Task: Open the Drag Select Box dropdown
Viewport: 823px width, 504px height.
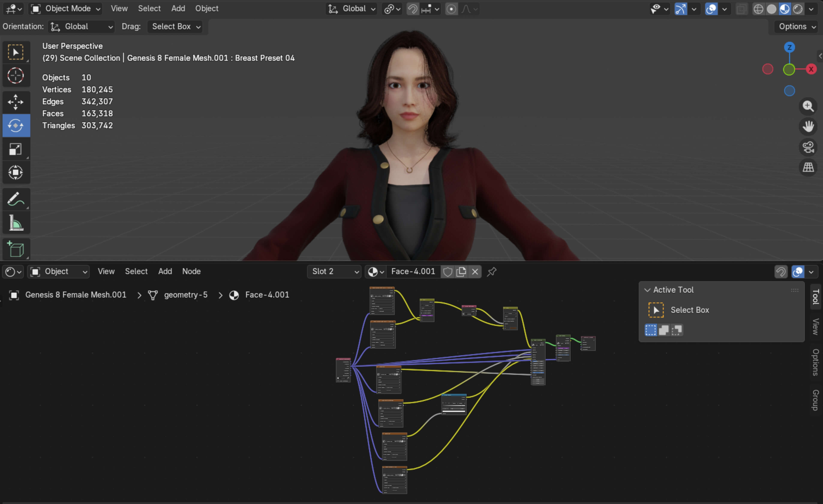Action: point(175,27)
